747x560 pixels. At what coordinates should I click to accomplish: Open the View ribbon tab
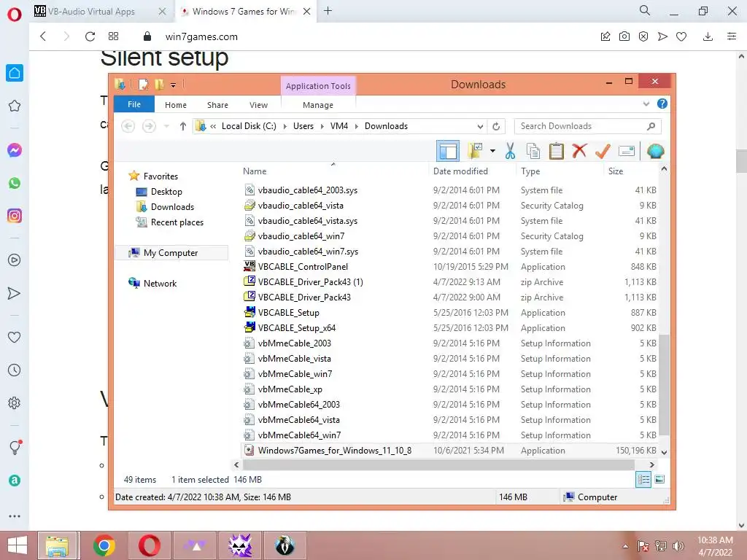[x=259, y=105]
